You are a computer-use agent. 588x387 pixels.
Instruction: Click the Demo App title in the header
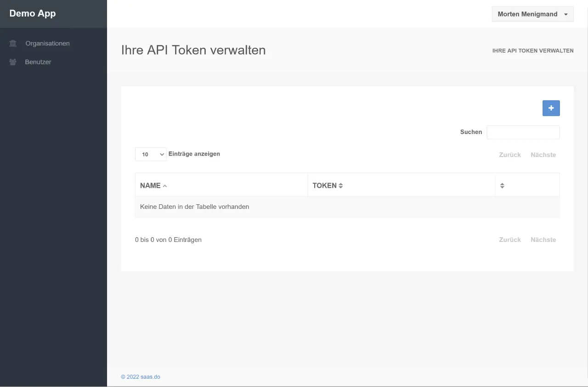[x=33, y=13]
